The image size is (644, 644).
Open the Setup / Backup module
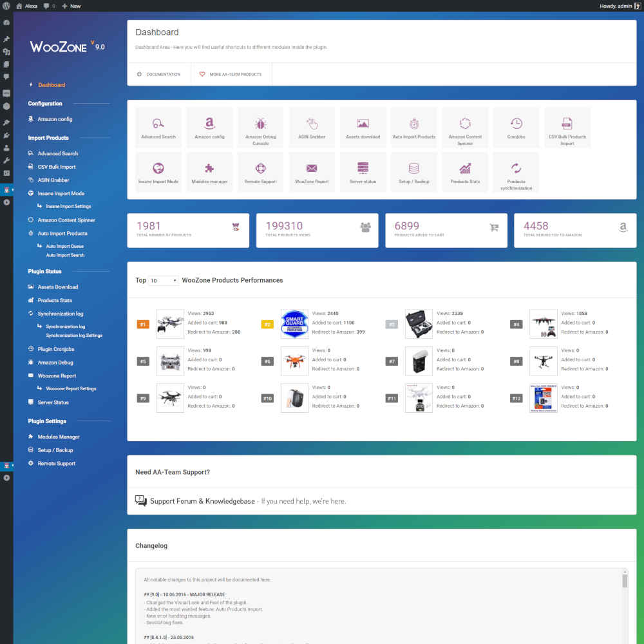[413, 171]
